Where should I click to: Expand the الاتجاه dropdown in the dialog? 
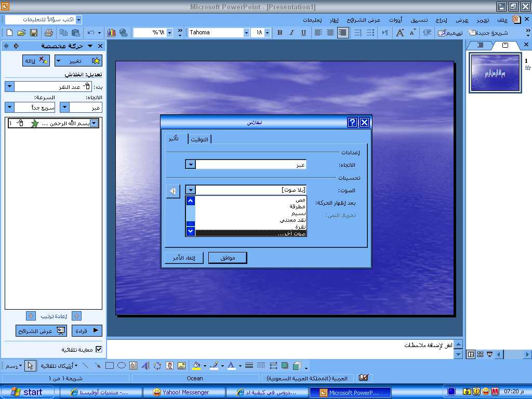[x=190, y=165]
